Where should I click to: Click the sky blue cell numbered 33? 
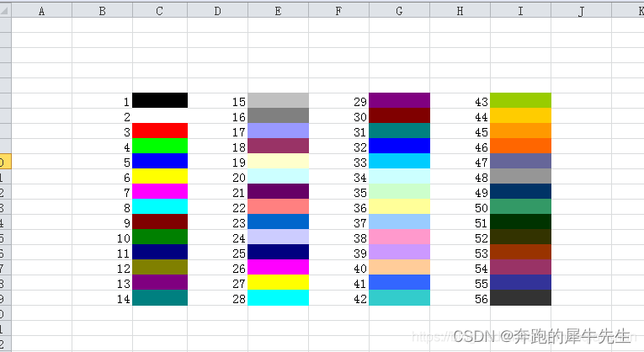tap(399, 161)
